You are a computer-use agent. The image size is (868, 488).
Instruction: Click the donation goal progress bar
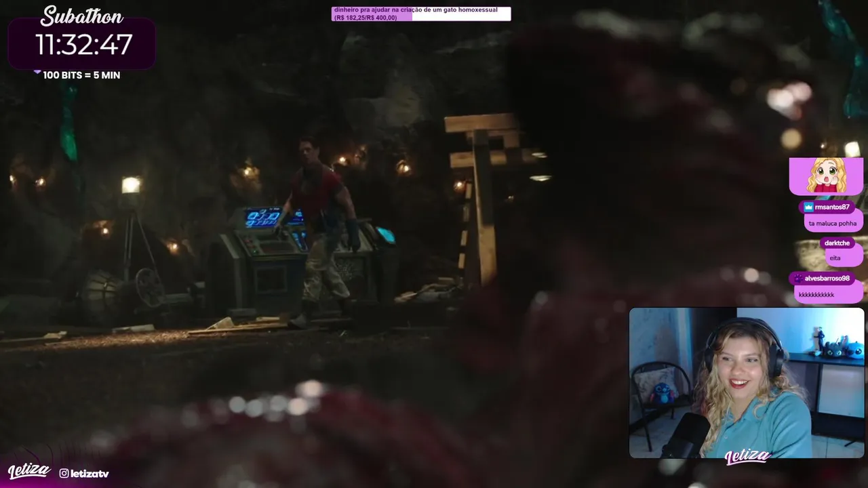(x=420, y=14)
